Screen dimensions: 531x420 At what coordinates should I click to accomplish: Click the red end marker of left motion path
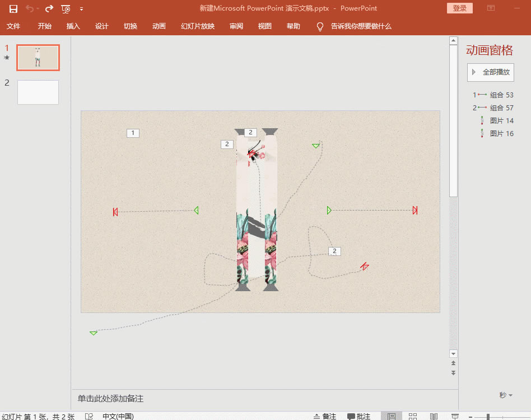pos(115,212)
